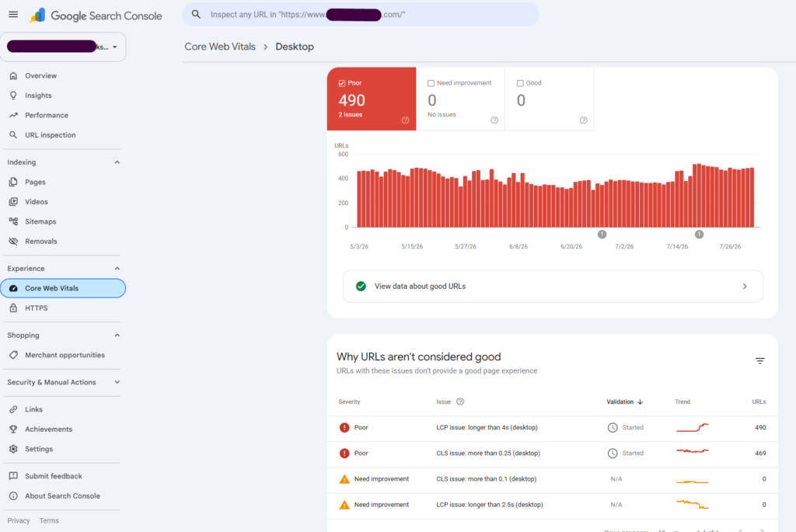Click the Google Search Console logo
Image resolution: width=796 pixels, height=532 pixels.
[x=96, y=16]
